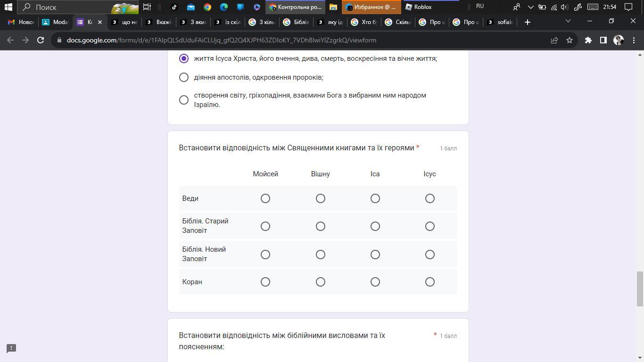Bookmark this page with the star icon
Image resolution: width=644 pixels, height=362 pixels.
570,40
